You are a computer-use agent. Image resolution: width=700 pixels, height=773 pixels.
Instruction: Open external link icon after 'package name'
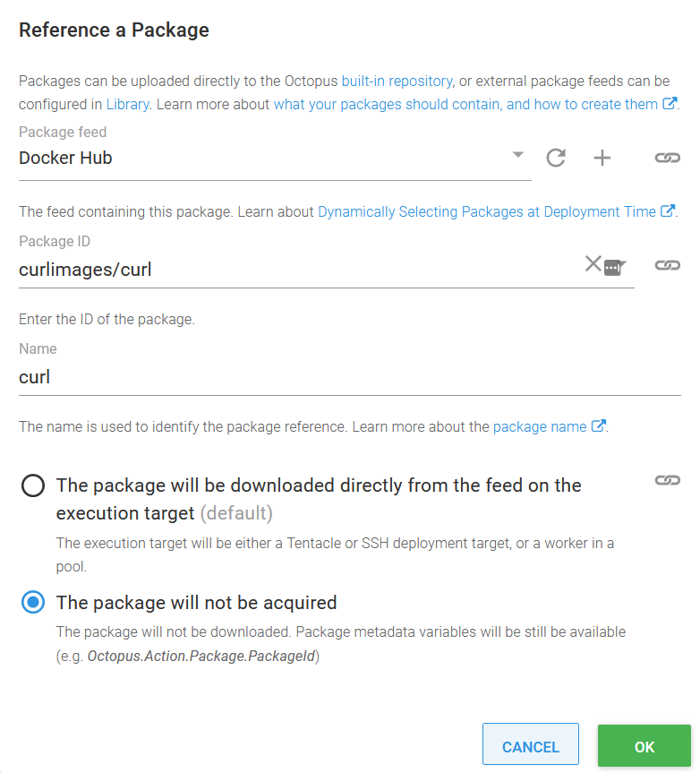point(599,426)
